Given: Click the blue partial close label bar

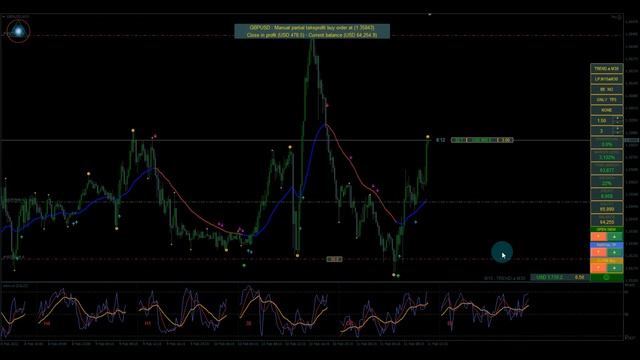Looking at the screenshot, I should point(607,245).
